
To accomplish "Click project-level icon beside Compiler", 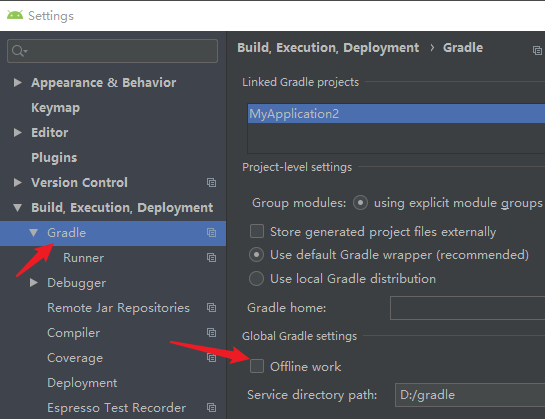I will [211, 333].
